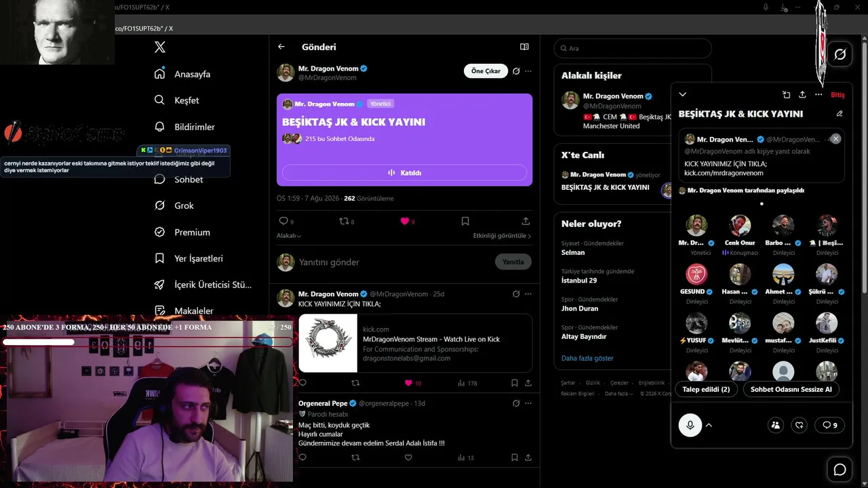
Task: Toggle bookmark on the main post
Action: [465, 221]
